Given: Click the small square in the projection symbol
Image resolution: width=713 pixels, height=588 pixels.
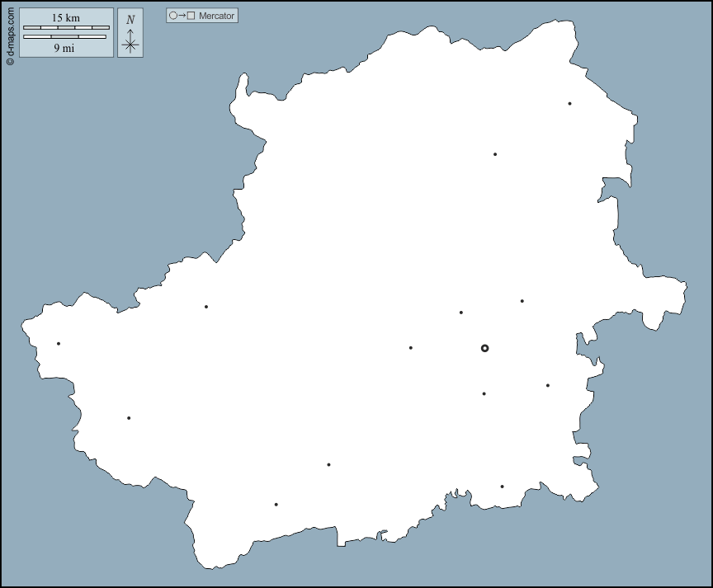Looking at the screenshot, I should coord(191,16).
